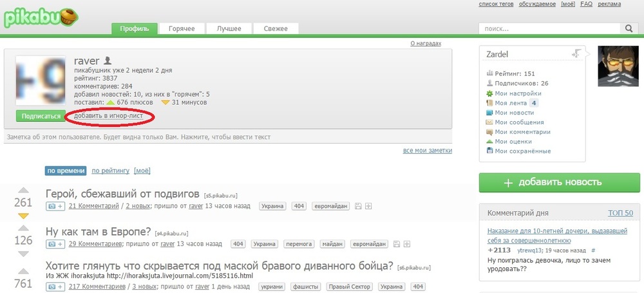Click the logout icon next to Zardel
This screenshot has height=293, width=644.
click(x=577, y=55)
